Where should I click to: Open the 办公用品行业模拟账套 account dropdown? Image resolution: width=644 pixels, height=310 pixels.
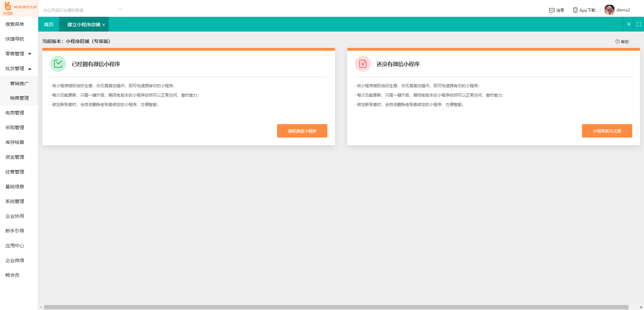(83, 10)
